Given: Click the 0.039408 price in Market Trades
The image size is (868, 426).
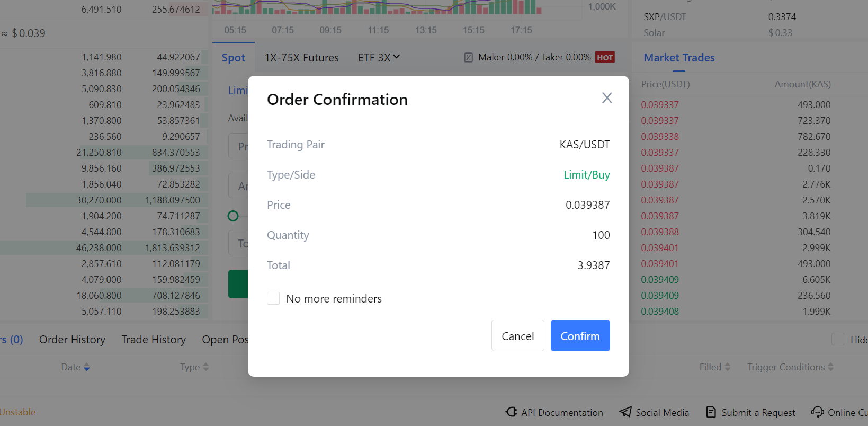Looking at the screenshot, I should (x=660, y=311).
